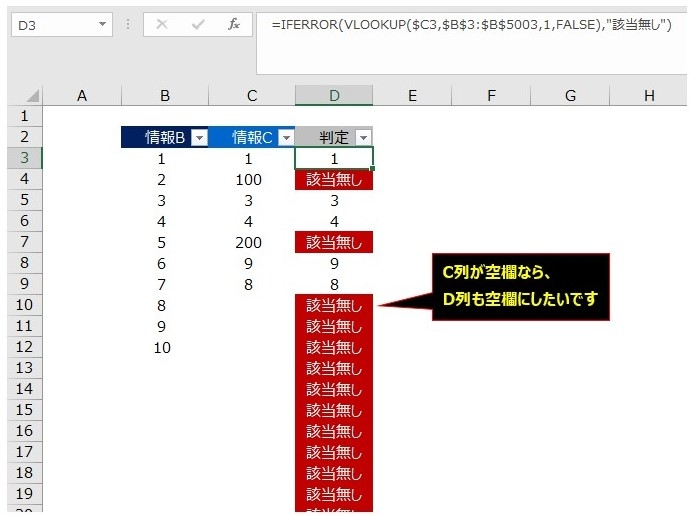The width and height of the screenshot is (690, 516).
Task: Click the Select All triangle corner
Action: tap(32, 96)
